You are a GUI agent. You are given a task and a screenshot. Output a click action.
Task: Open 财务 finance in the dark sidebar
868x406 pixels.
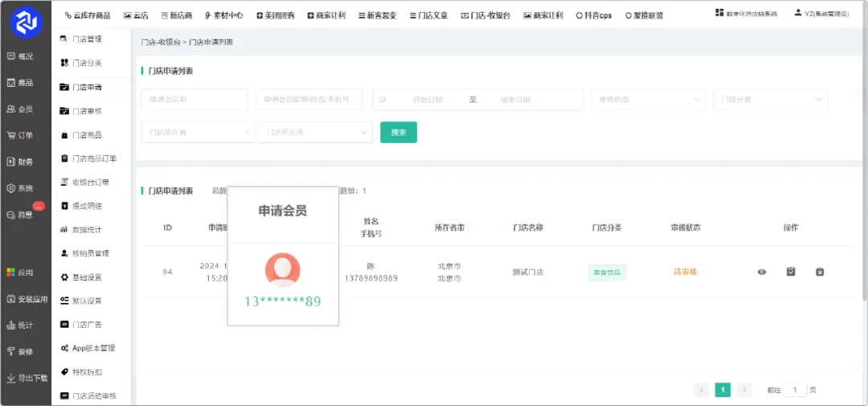(x=20, y=162)
